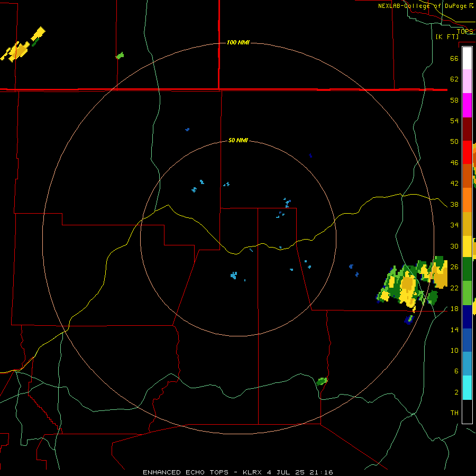Click the 58 legend value
The height and width of the screenshot is (476, 476).
point(454,100)
